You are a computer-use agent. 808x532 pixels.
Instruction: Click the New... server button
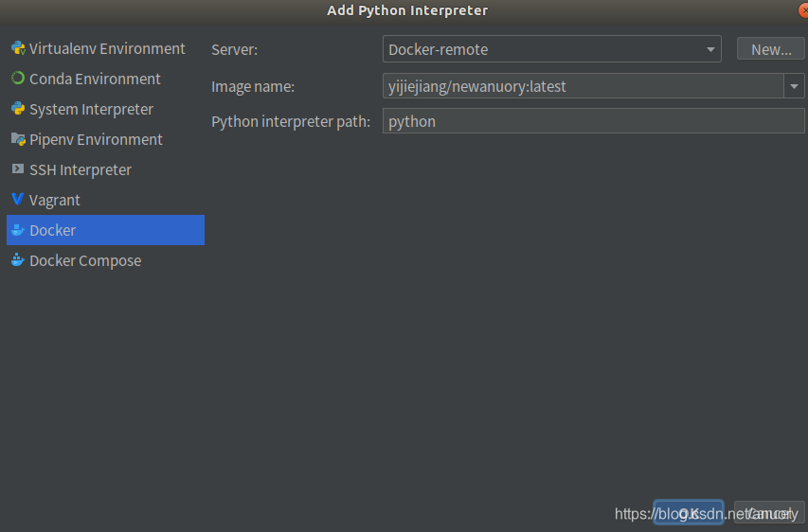(x=771, y=49)
